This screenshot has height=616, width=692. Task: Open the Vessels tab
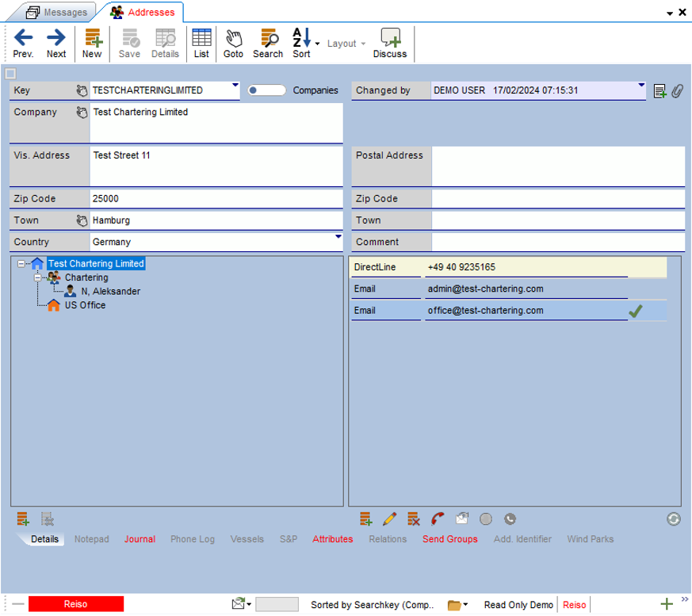(x=247, y=539)
